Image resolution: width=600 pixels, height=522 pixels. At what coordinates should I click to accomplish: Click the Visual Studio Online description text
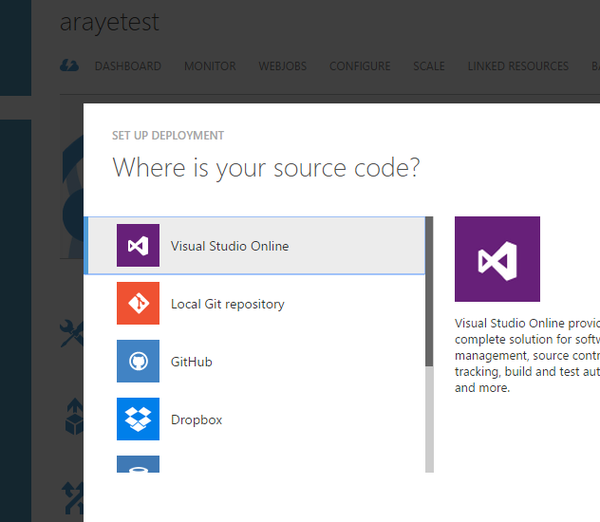pyautogui.click(x=527, y=356)
